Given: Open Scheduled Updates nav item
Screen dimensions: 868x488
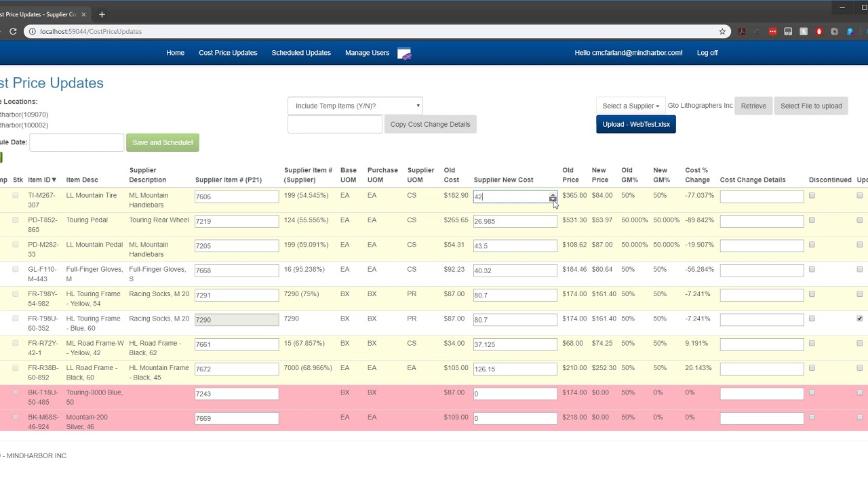Looking at the screenshot, I should (301, 53).
